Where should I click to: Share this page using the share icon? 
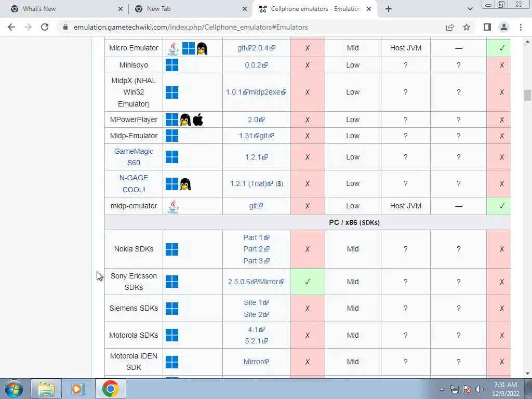450,27
